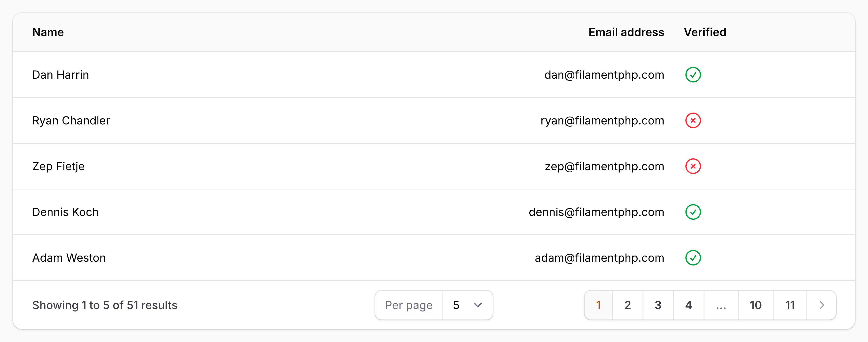Image resolution: width=868 pixels, height=342 pixels.
Task: Click the Verified column header
Action: [705, 32]
